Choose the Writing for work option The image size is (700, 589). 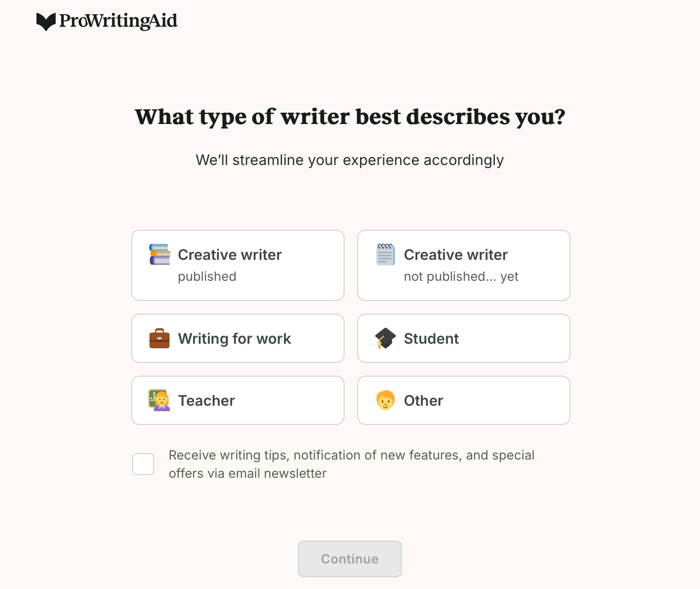237,338
